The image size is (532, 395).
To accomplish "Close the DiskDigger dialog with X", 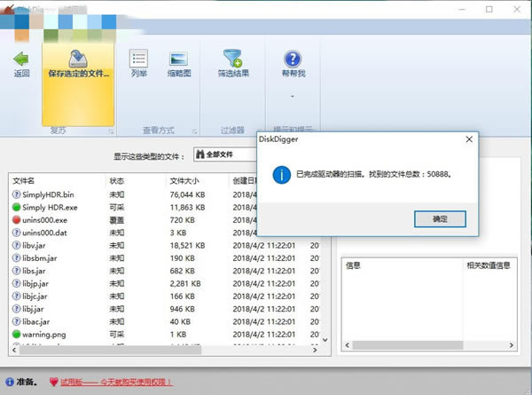I will (469, 139).
